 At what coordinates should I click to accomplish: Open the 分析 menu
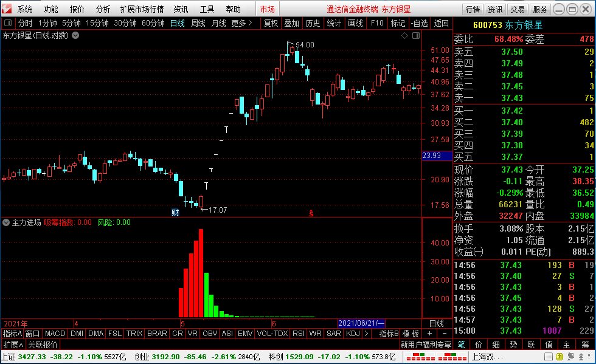coord(103,9)
